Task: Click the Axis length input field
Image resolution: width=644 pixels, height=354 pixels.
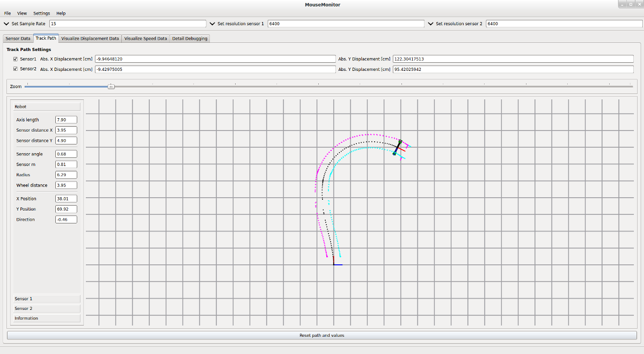Action: pos(66,120)
